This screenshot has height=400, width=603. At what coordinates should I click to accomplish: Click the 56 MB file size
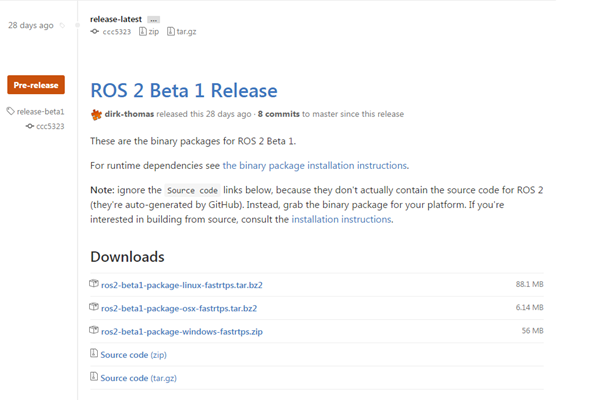[x=532, y=330]
